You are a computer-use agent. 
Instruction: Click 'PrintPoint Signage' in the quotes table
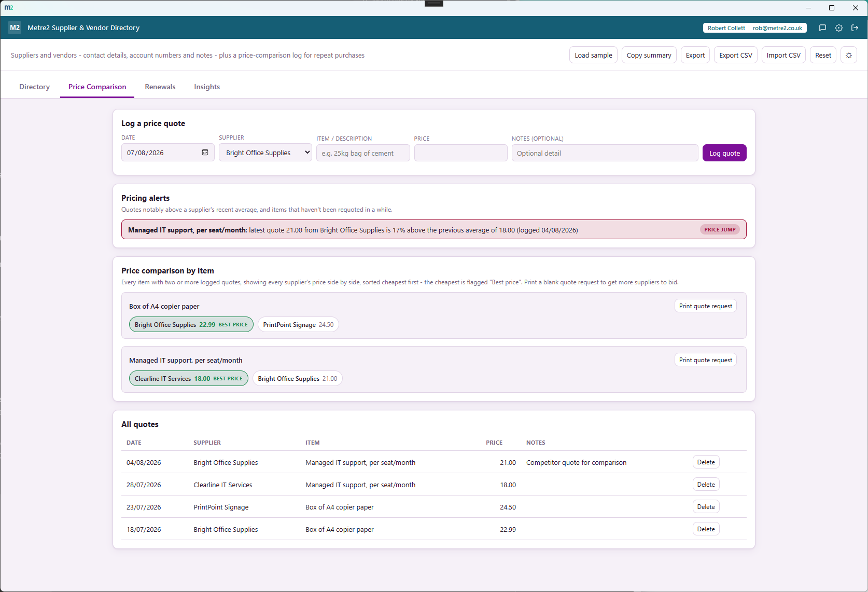(x=221, y=507)
